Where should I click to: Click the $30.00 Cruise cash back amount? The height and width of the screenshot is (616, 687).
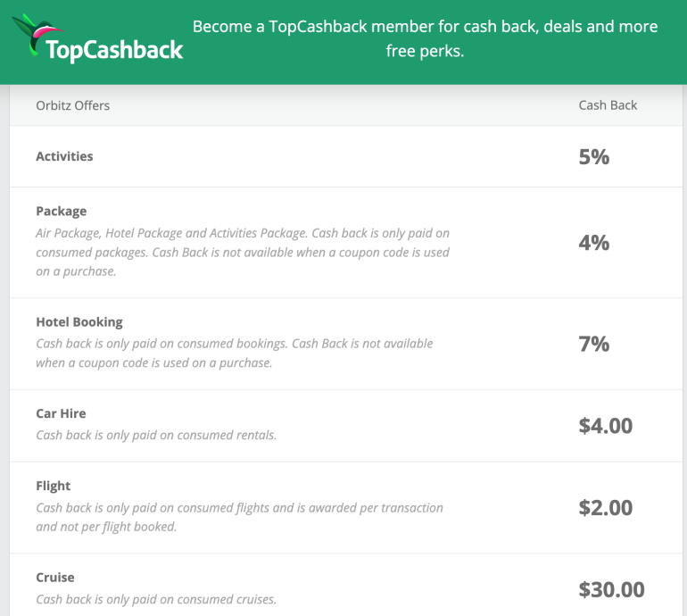(x=611, y=589)
